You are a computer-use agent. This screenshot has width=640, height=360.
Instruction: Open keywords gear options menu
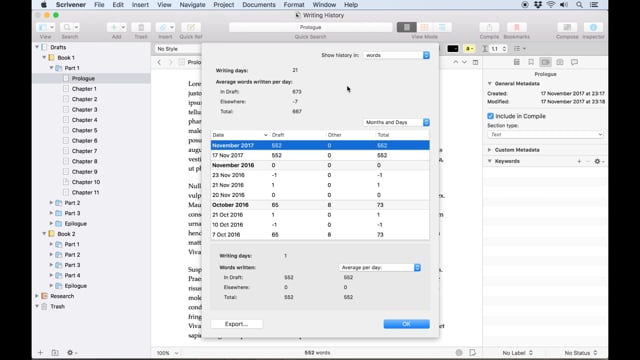tap(599, 161)
